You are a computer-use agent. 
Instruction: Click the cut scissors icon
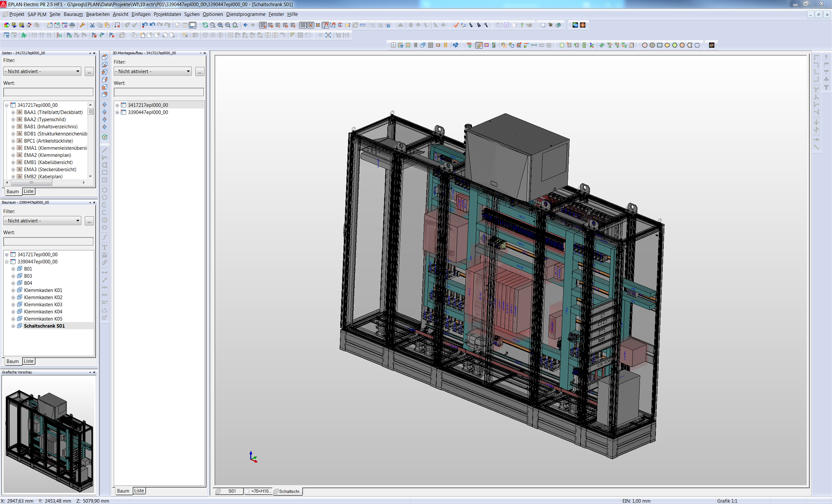[92, 25]
